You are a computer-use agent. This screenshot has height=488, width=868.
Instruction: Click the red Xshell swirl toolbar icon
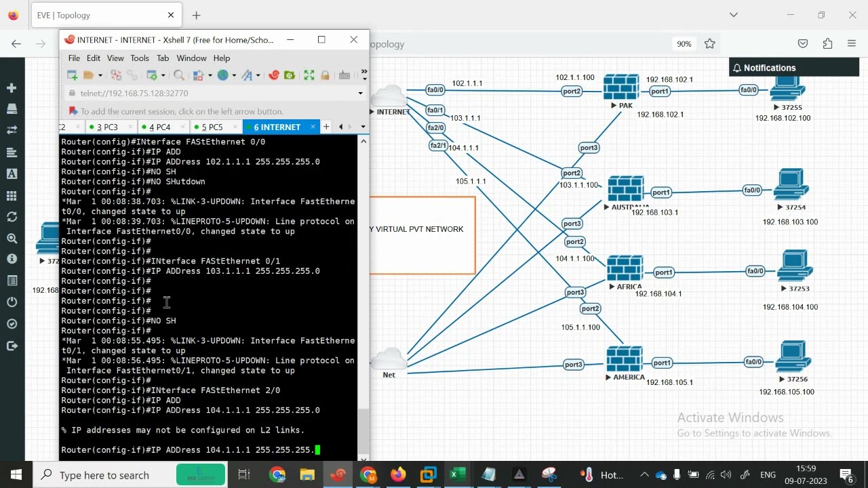tap(274, 75)
